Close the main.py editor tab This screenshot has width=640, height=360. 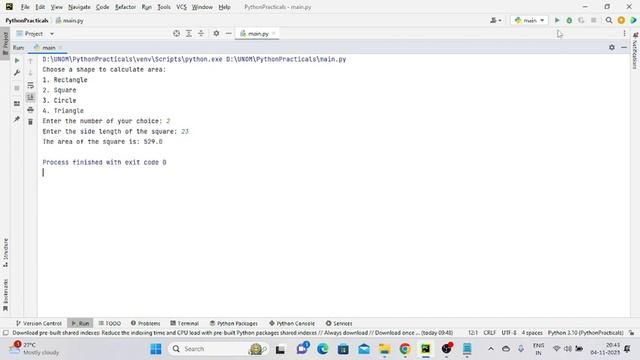tap(274, 33)
